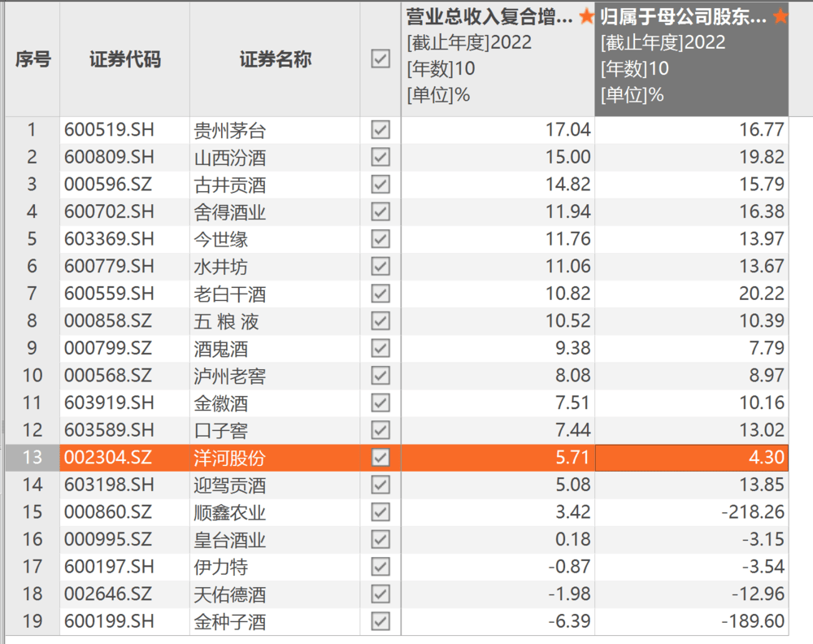Select row number 1
Screen dimensions: 813x644
click(32, 129)
